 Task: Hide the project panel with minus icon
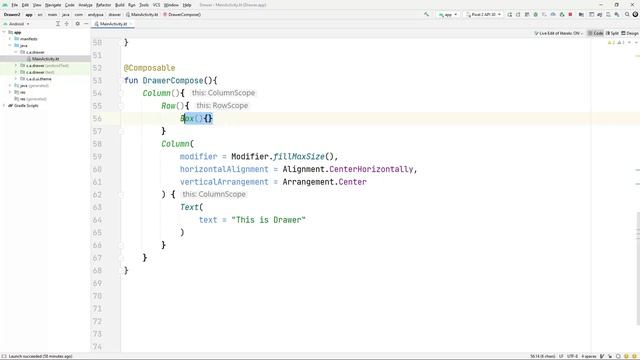coord(86,24)
